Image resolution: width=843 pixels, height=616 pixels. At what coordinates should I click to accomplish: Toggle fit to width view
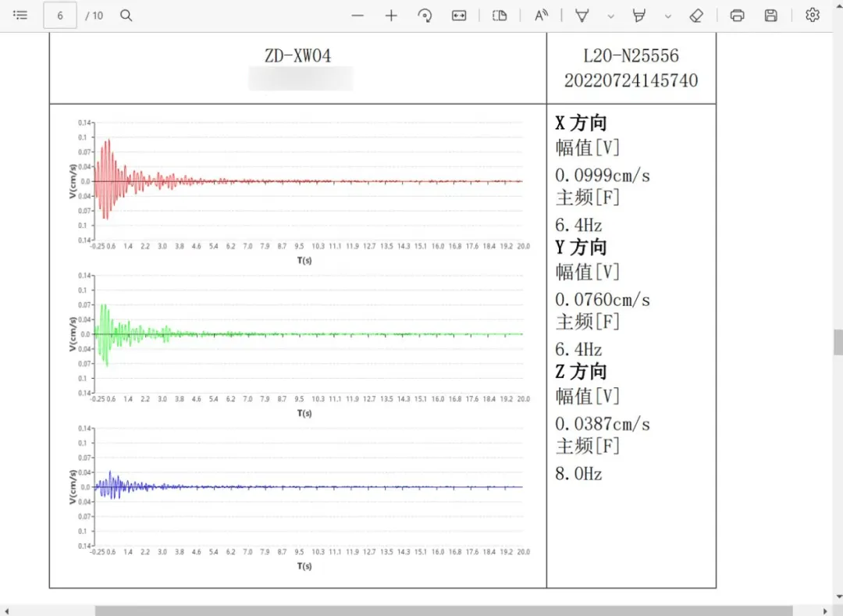pos(459,16)
